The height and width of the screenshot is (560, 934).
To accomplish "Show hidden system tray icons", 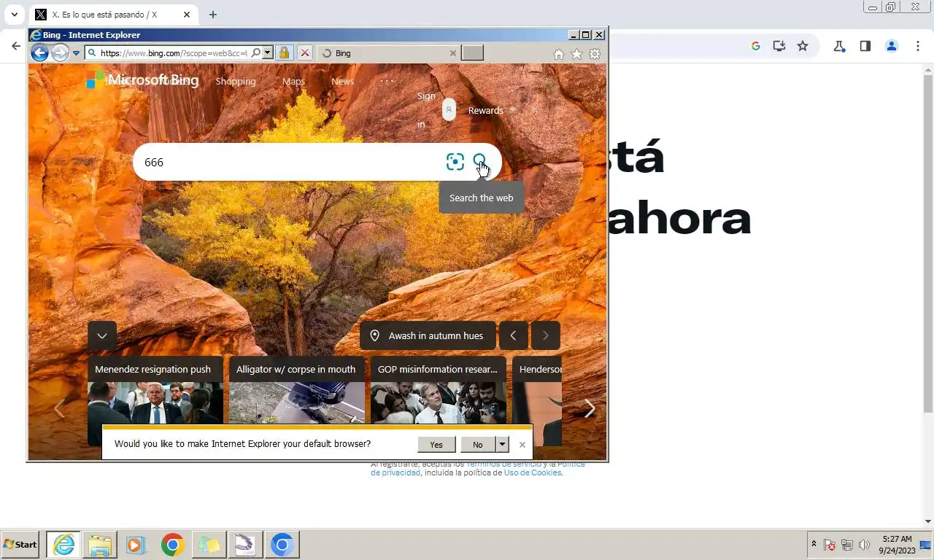I will click(814, 545).
